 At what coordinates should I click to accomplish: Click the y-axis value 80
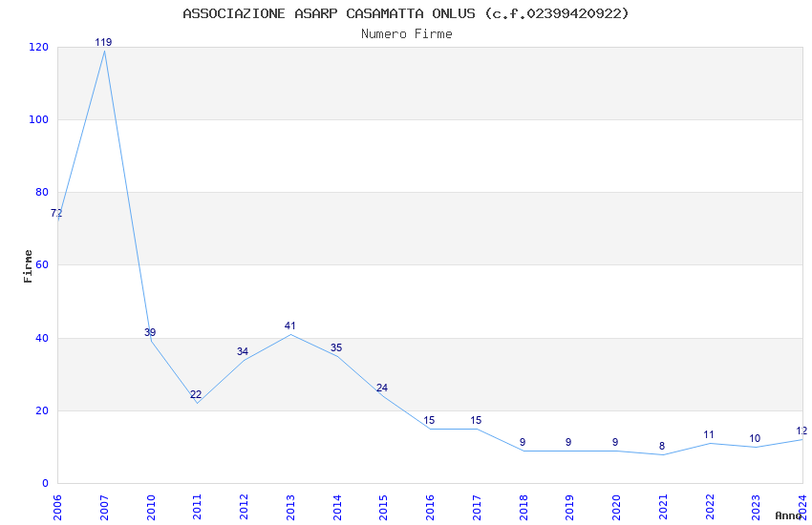click(42, 193)
